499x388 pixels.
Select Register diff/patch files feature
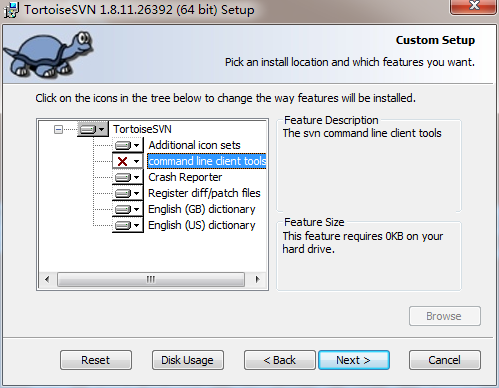[204, 193]
